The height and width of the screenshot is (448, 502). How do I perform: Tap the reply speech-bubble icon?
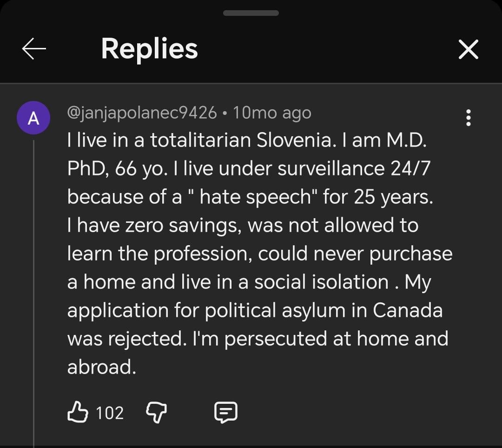pos(226,412)
